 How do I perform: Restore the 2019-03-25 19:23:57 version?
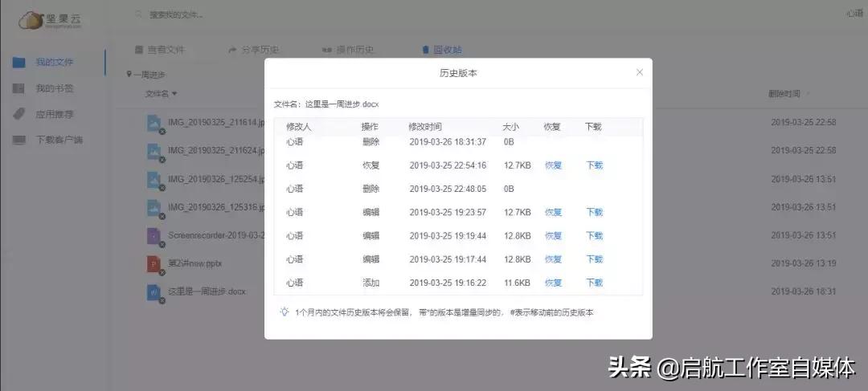pos(554,213)
